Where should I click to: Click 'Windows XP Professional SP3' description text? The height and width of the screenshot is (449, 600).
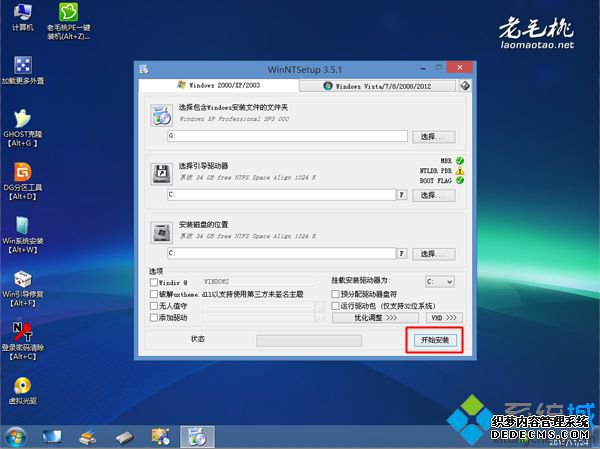point(234,119)
